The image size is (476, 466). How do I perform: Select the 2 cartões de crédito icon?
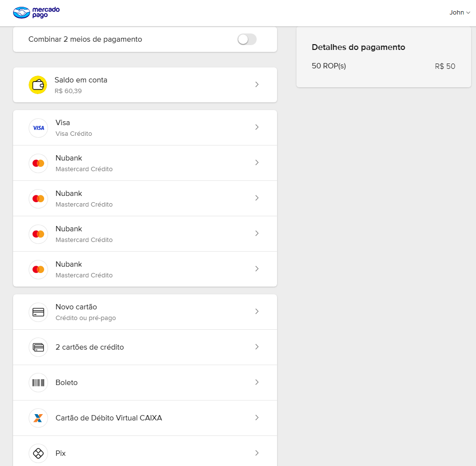point(38,347)
